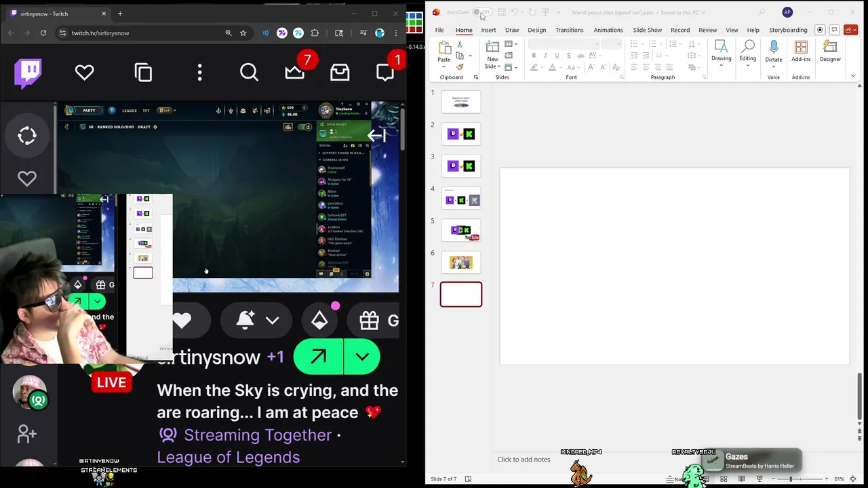
Task: Bookmark this tab with star icon
Action: coord(243,33)
